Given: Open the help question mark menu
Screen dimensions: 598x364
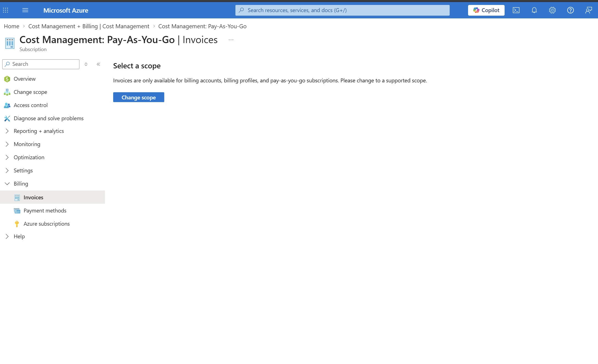Looking at the screenshot, I should tap(571, 10).
